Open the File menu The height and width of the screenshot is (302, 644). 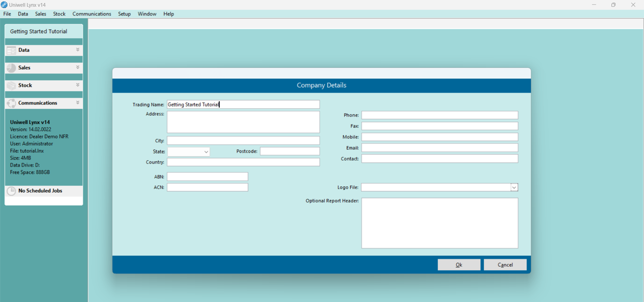click(x=7, y=14)
